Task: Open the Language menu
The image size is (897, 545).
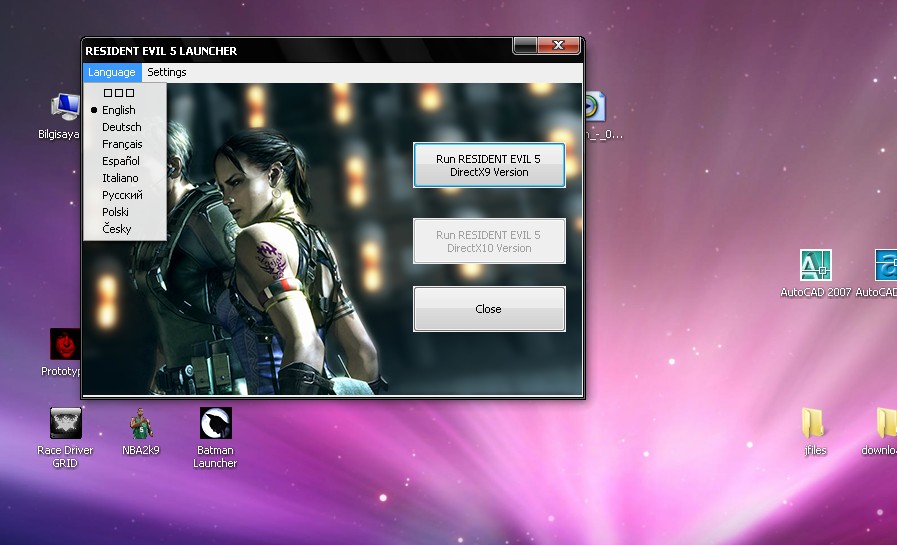Action: 112,72
